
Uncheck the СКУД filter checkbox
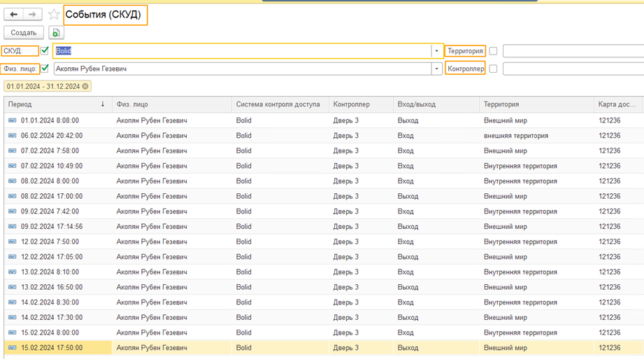pos(45,51)
